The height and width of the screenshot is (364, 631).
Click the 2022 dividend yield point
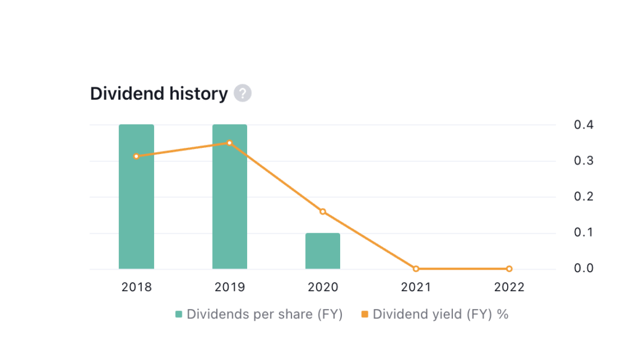tap(510, 269)
